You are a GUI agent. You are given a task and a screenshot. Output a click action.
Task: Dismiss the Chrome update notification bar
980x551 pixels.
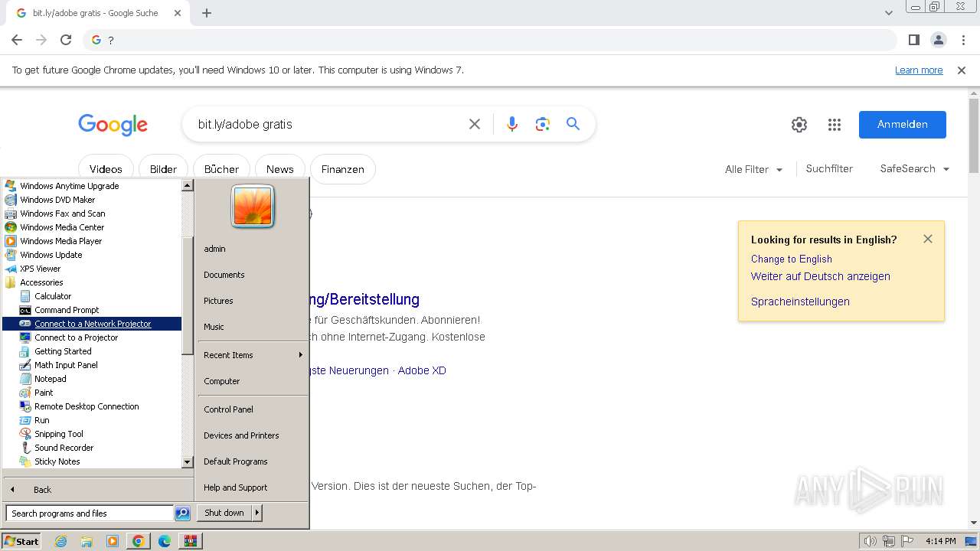point(962,70)
